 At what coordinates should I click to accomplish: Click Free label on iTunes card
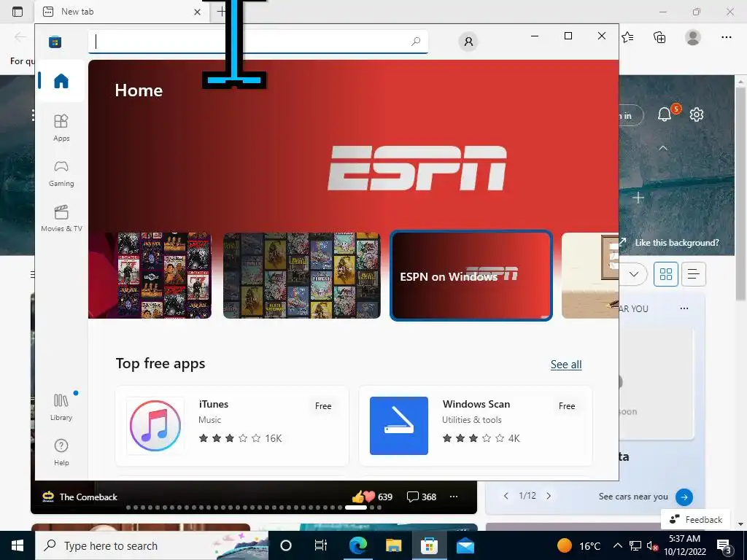pos(323,406)
